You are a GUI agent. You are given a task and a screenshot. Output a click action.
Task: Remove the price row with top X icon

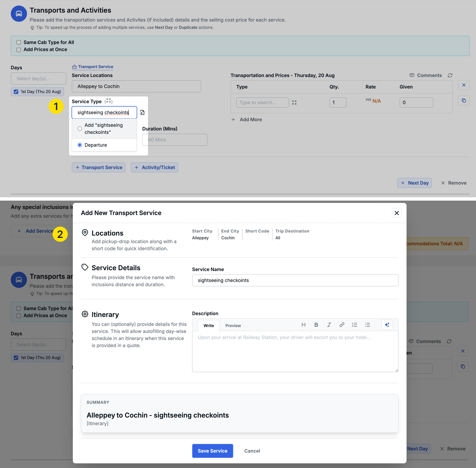coord(464,85)
